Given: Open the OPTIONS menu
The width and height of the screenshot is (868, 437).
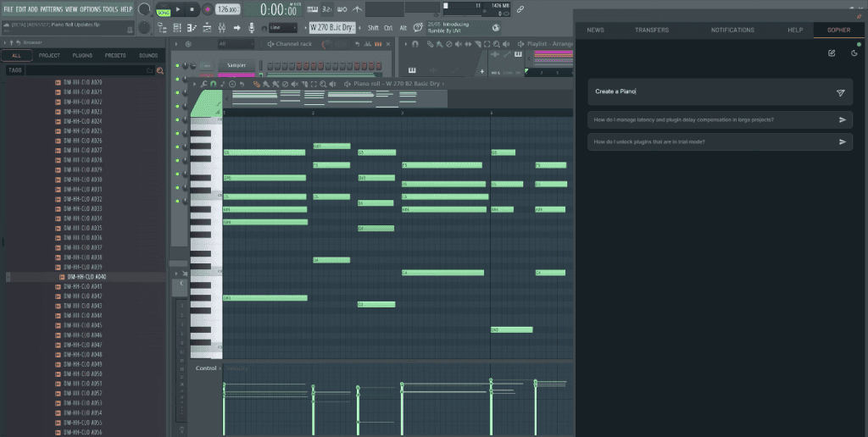Looking at the screenshot, I should pyautogui.click(x=90, y=9).
